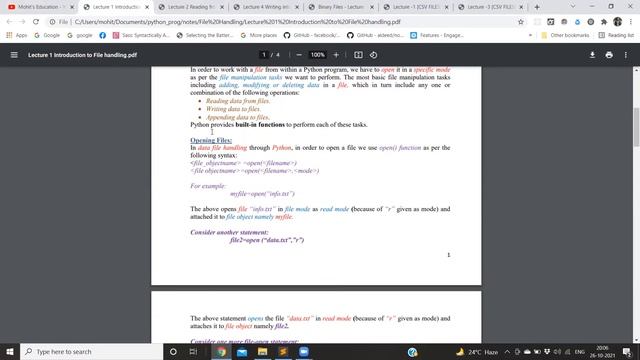Click the ENG language indicator
Viewport: 640px width, 360px height.
[x=580, y=352]
